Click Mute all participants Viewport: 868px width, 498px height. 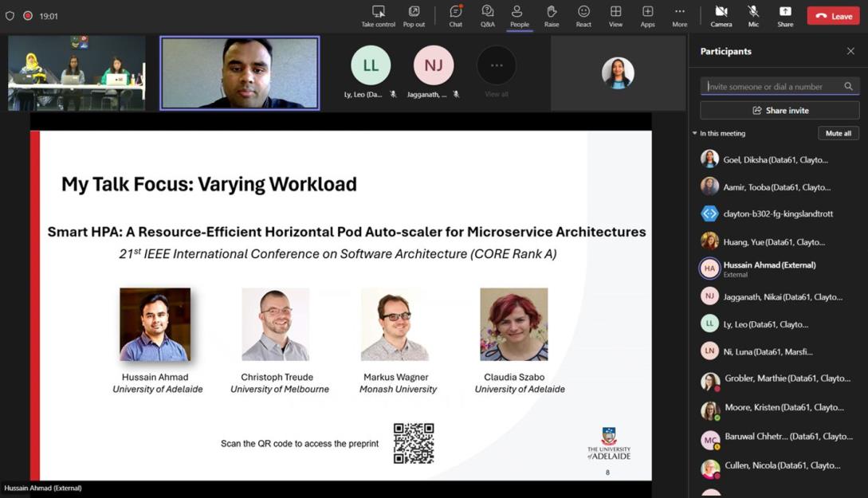tap(838, 133)
